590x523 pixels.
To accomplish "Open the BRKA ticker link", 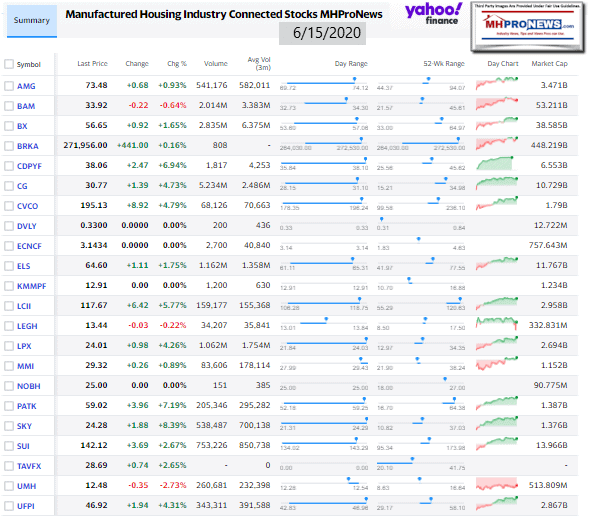I will tap(27, 146).
